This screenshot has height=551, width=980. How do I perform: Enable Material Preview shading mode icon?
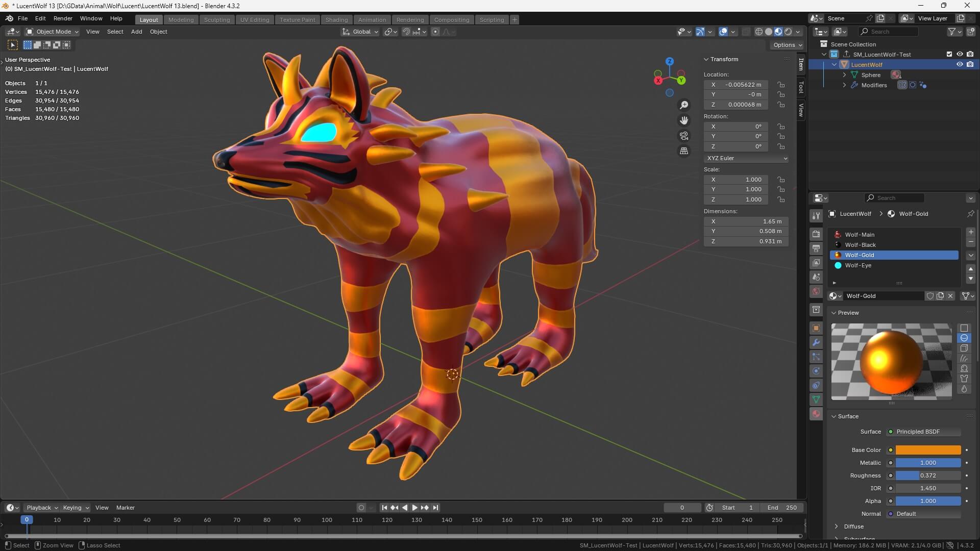pyautogui.click(x=778, y=31)
